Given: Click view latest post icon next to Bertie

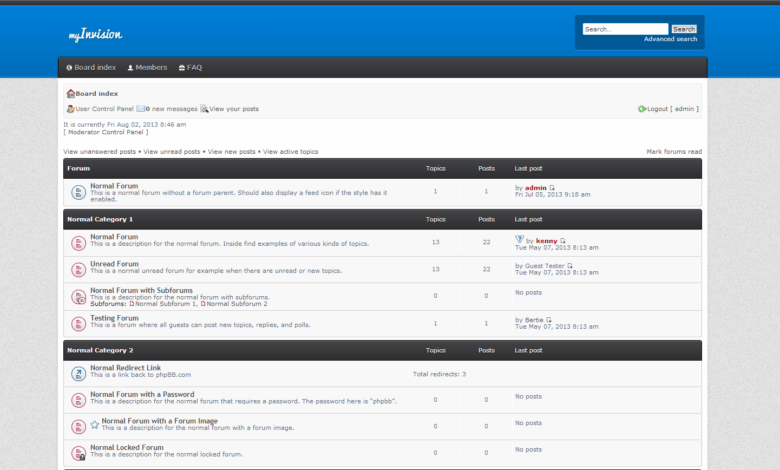Looking at the screenshot, I should point(549,320).
